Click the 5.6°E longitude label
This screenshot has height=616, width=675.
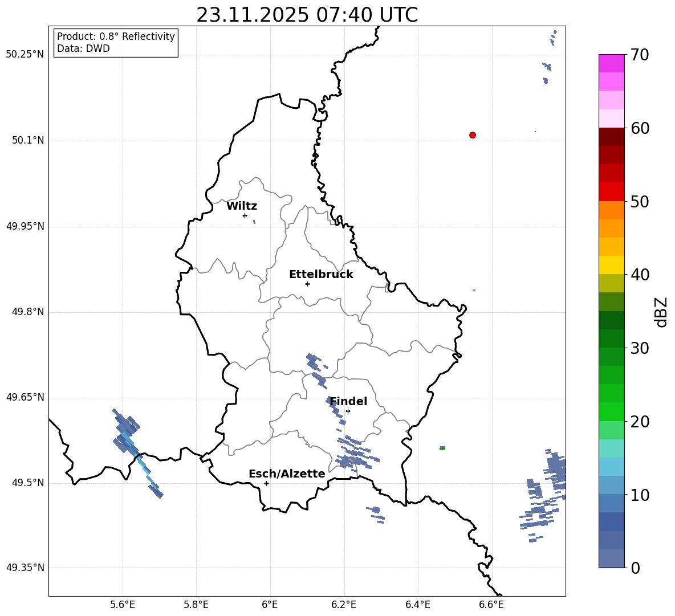pos(123,605)
